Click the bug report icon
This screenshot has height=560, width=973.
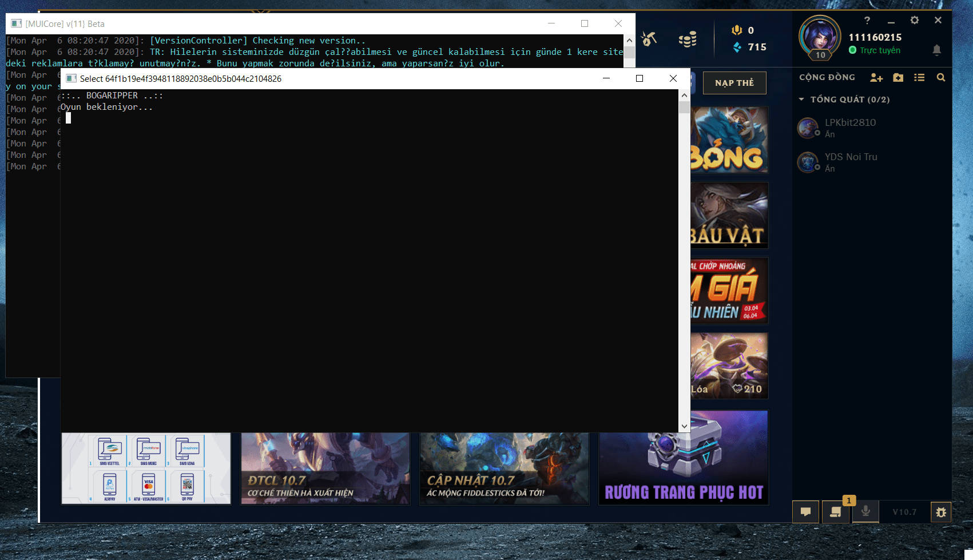[941, 512]
